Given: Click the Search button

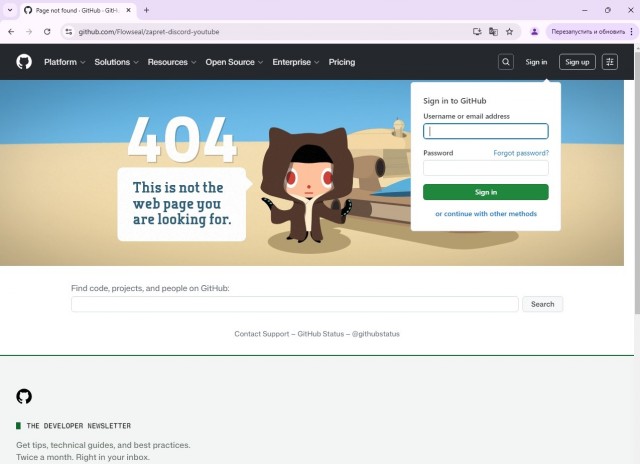Looking at the screenshot, I should pos(542,304).
